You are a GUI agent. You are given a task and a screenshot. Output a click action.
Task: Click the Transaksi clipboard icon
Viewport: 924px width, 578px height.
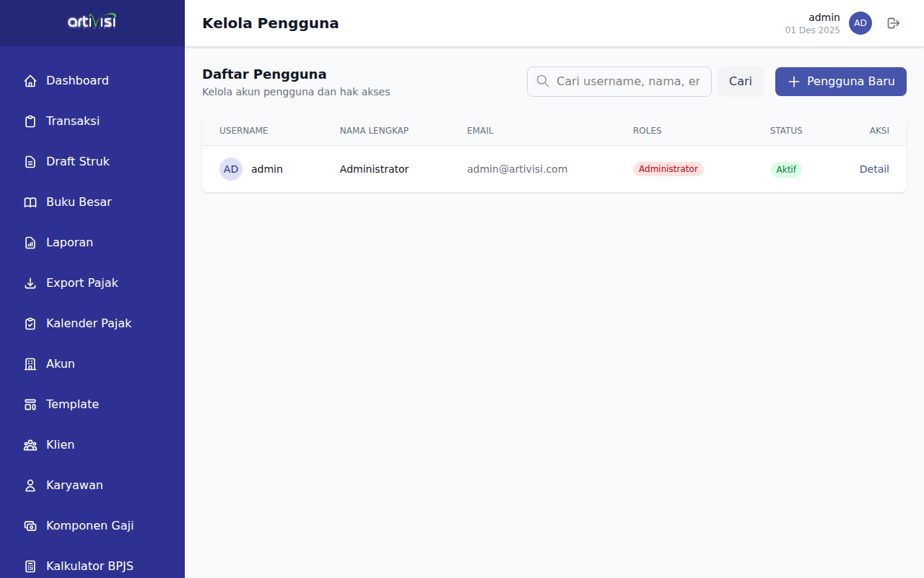(x=30, y=121)
